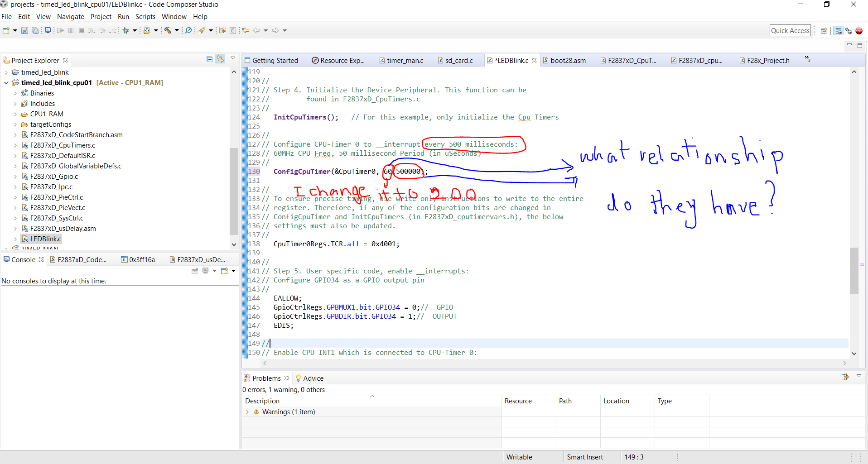The width and height of the screenshot is (868, 464).
Task: Select the New file toolbar icon
Action: (x=6, y=30)
